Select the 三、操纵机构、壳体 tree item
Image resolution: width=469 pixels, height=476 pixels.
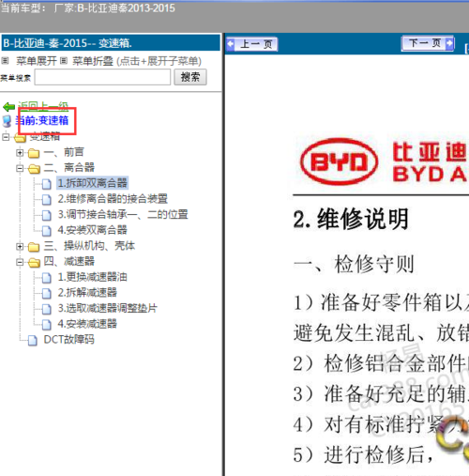(x=89, y=246)
